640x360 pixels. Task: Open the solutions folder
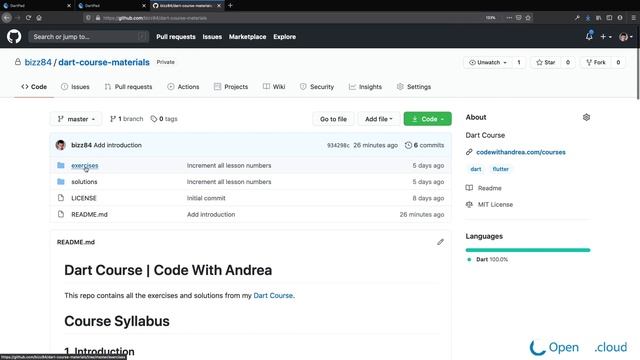click(x=84, y=182)
